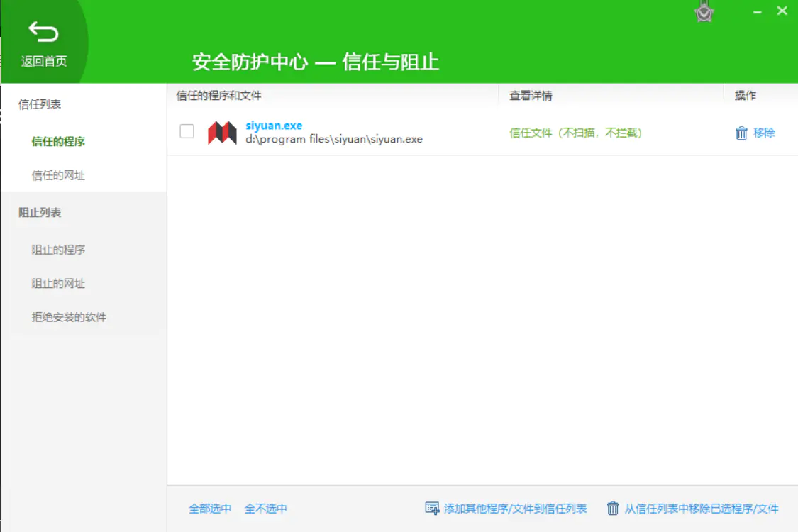Click the add program to trust list icon
This screenshot has height=532, width=798.
(432, 508)
